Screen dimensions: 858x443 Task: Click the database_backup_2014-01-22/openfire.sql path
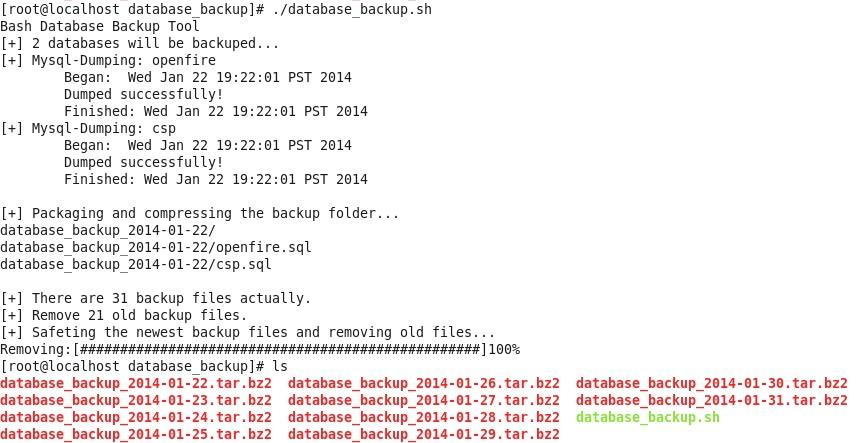(x=136, y=247)
